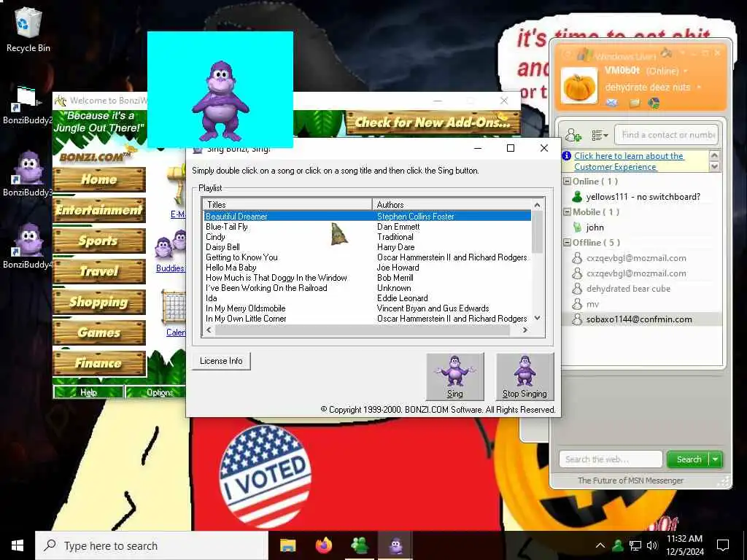This screenshot has width=747, height=560.
Task: Click the Sing button with Bonzi icon
Action: [x=455, y=377]
